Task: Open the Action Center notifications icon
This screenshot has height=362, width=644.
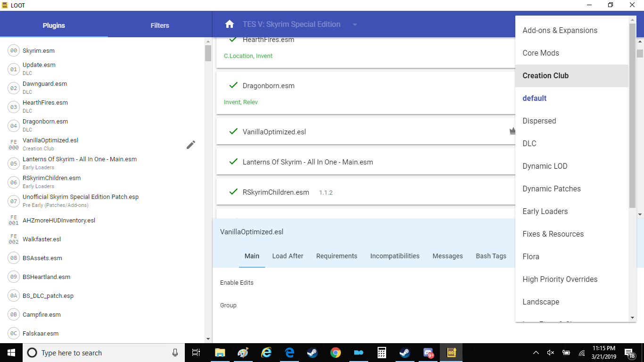Action: pyautogui.click(x=629, y=353)
